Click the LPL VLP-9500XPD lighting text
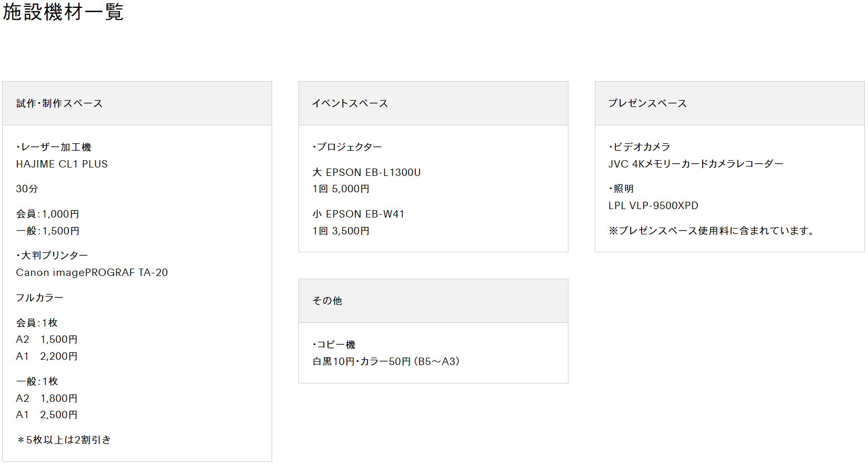Viewport: 868px width, 464px height. [x=653, y=206]
